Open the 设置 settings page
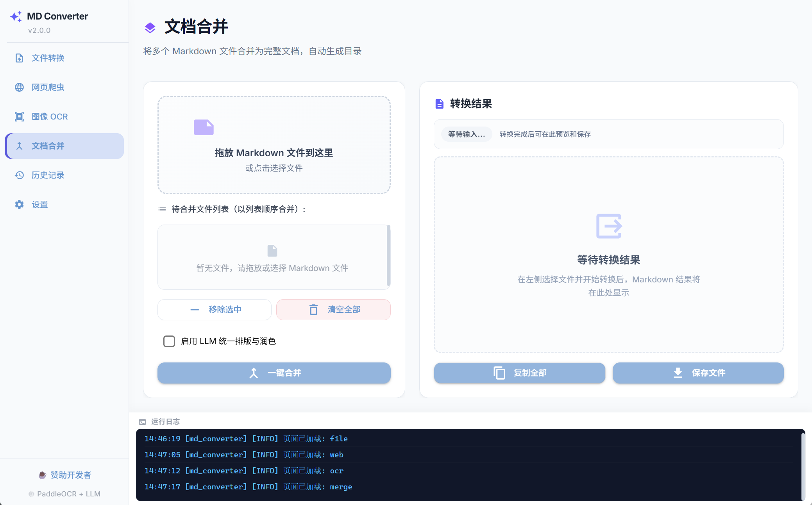Screen dimensions: 812x505 coord(39,204)
